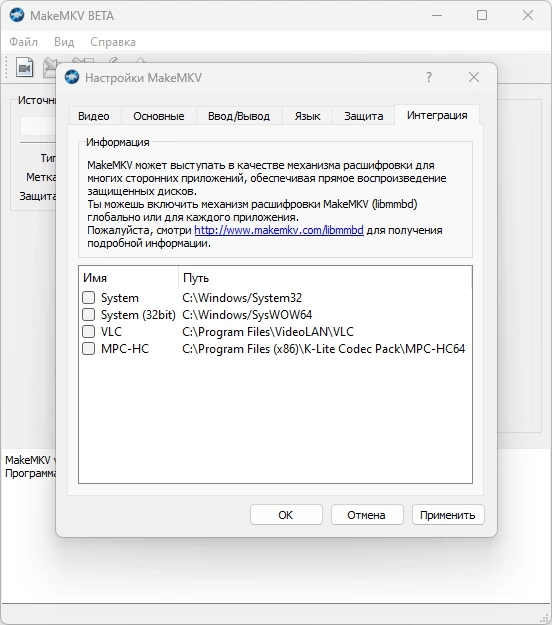Click the Отмена button
Image resolution: width=552 pixels, height=625 pixels.
click(367, 515)
